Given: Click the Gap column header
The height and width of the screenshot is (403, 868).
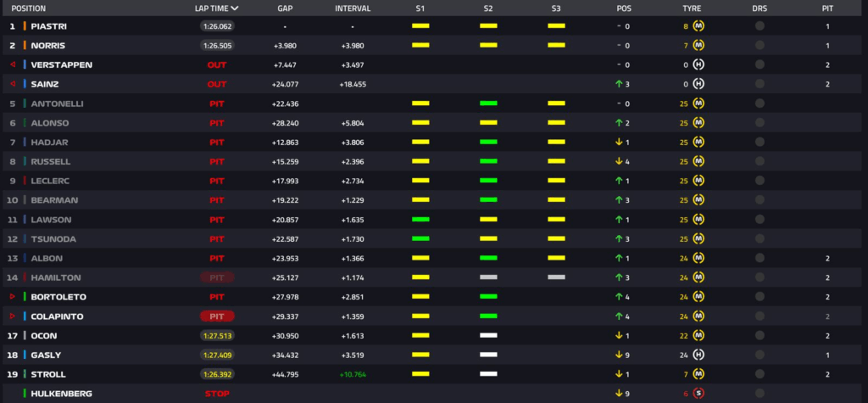Looking at the screenshot, I should 285,8.
